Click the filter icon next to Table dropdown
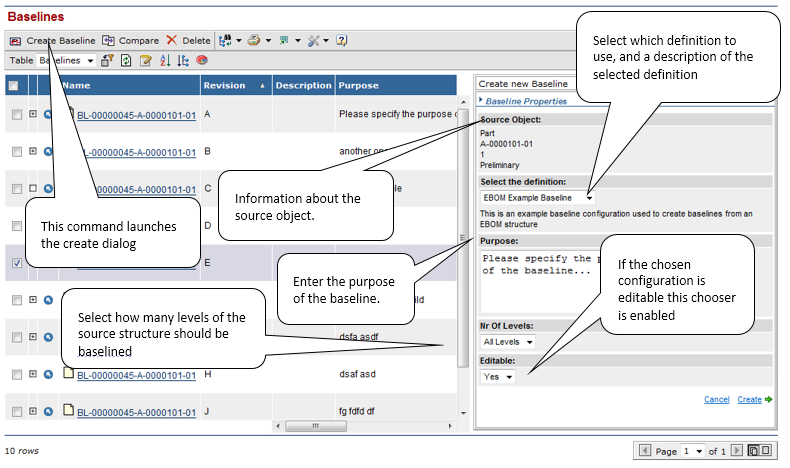790x468 pixels. click(x=108, y=60)
